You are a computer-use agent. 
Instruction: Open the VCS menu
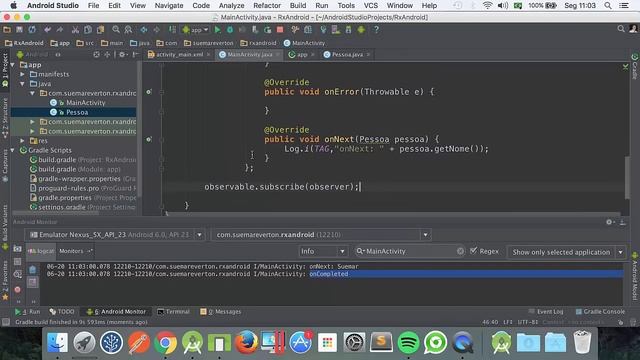(371, 6)
